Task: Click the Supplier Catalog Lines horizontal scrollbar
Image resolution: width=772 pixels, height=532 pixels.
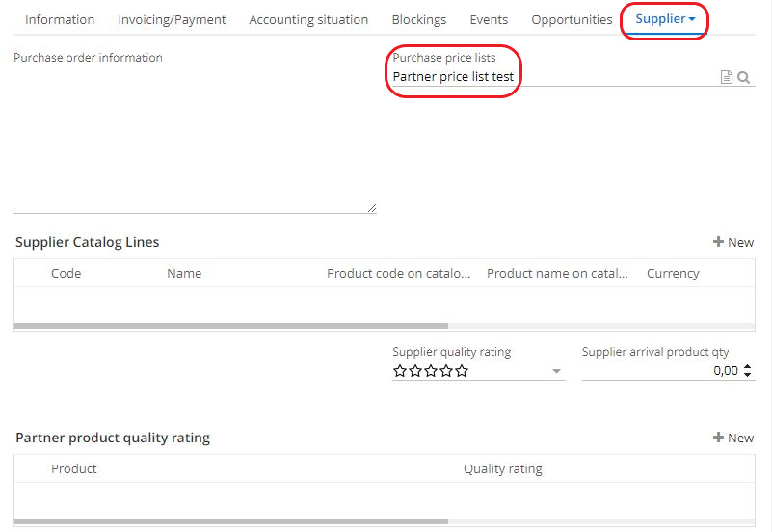Action: pyautogui.click(x=231, y=326)
